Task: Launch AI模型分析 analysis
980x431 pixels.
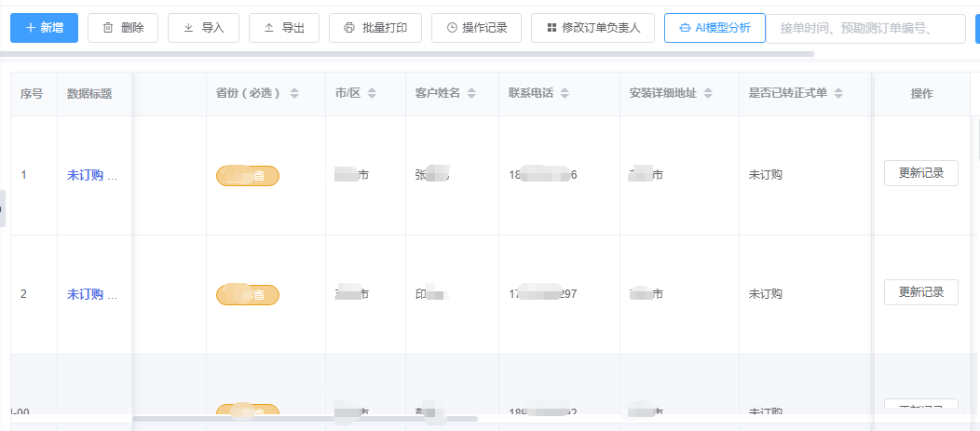Action: [715, 28]
